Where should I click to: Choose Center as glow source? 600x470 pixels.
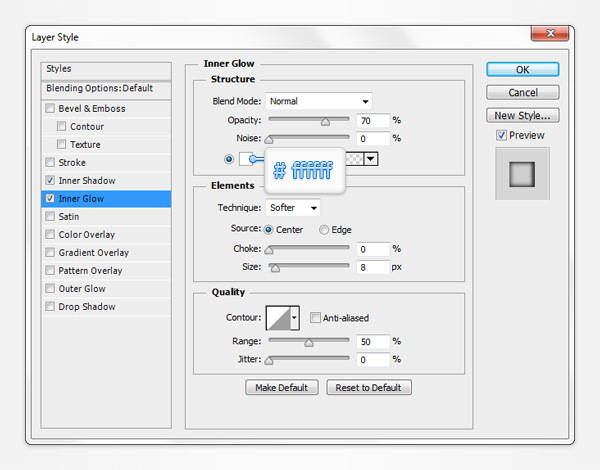point(269,230)
